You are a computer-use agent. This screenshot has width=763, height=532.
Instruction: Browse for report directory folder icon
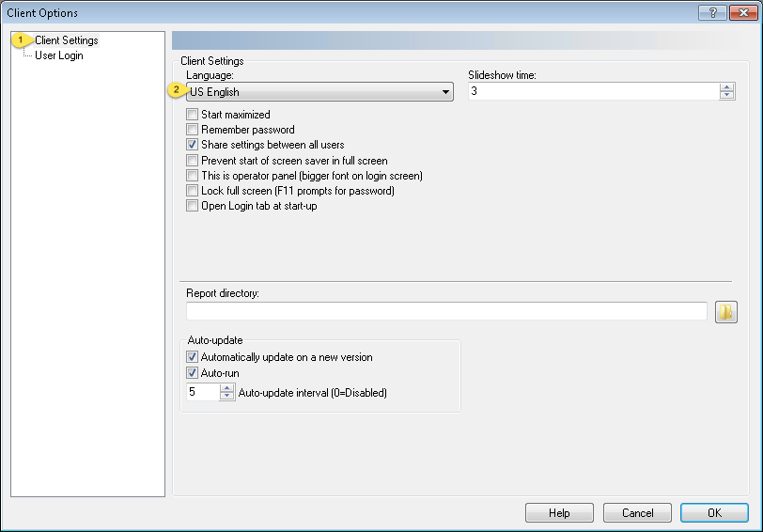click(x=726, y=312)
